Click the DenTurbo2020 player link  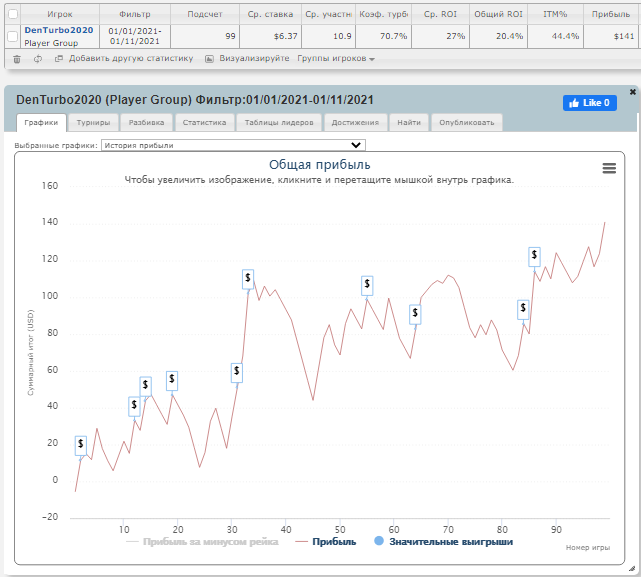[59, 30]
